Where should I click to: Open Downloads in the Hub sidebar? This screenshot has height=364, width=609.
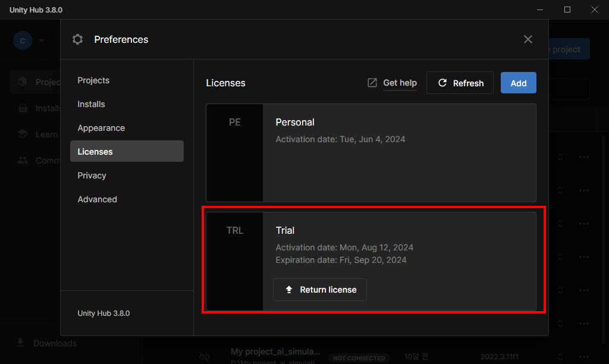point(55,343)
